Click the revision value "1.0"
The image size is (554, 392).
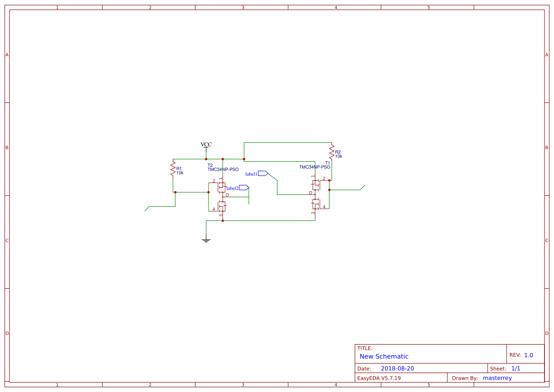click(528, 355)
